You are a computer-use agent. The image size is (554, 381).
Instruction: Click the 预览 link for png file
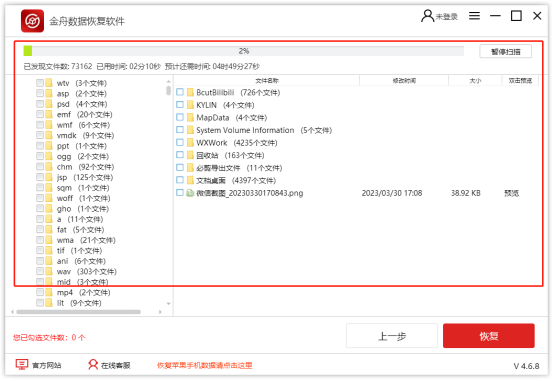[x=511, y=193]
